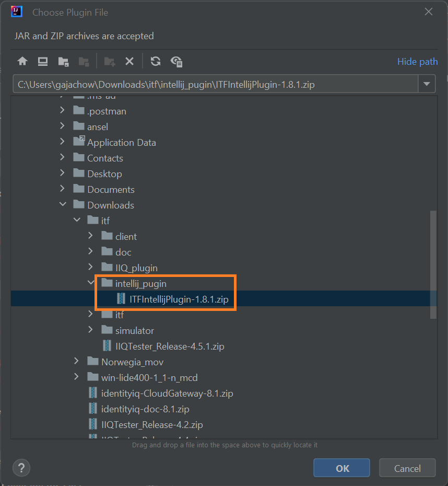
Task: Expand the simulator folder
Action: (90, 329)
